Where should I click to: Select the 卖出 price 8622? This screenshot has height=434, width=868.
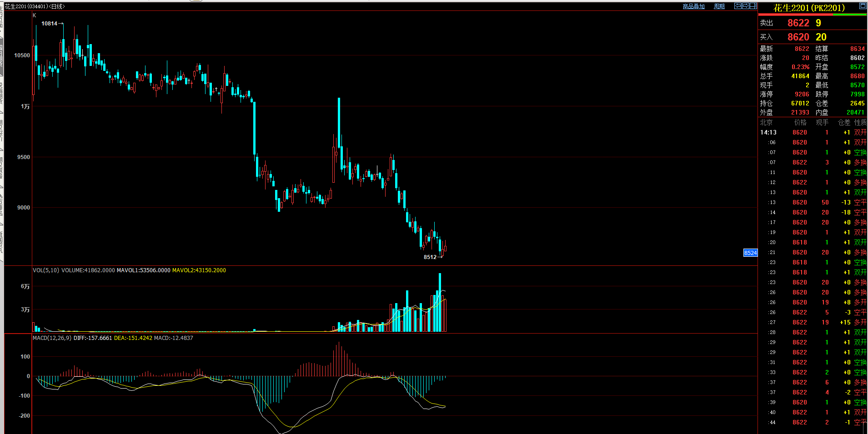tap(798, 23)
